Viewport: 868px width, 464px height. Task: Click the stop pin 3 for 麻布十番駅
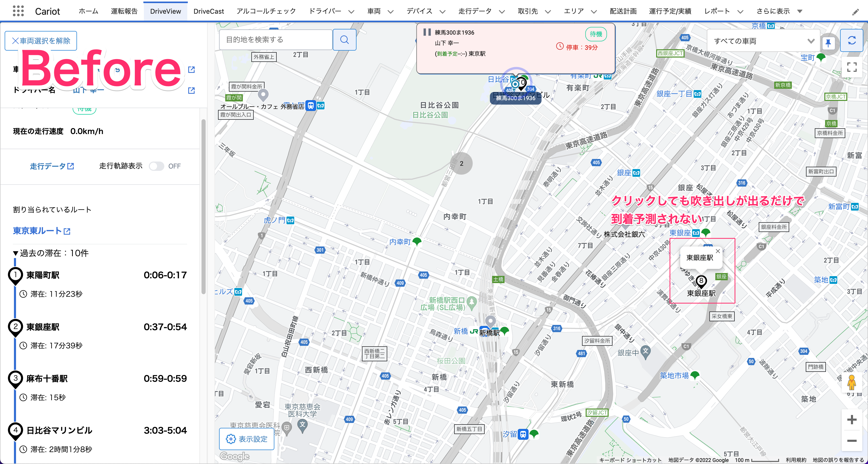point(15,379)
